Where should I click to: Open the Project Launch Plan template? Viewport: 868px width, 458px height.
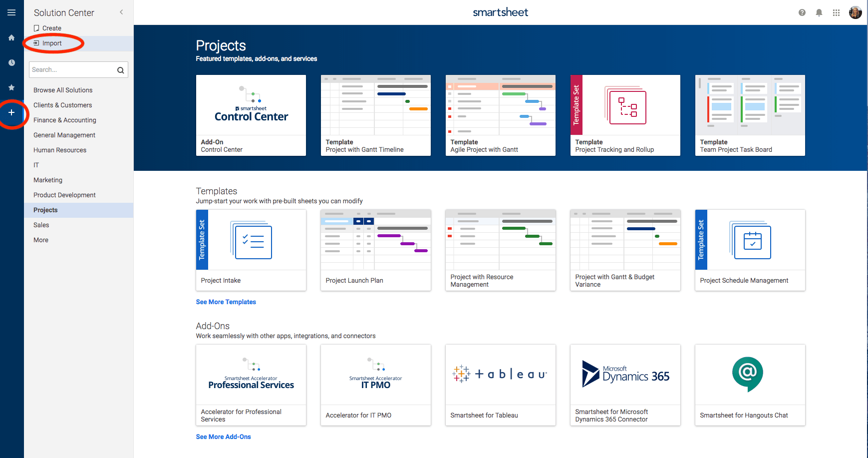[375, 250]
